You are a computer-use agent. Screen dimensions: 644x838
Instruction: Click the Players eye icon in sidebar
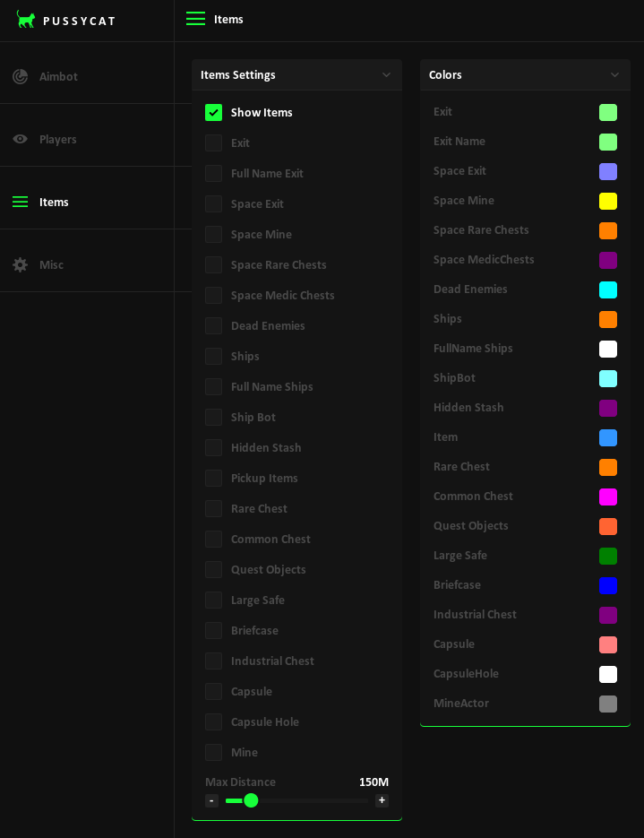[x=20, y=139]
